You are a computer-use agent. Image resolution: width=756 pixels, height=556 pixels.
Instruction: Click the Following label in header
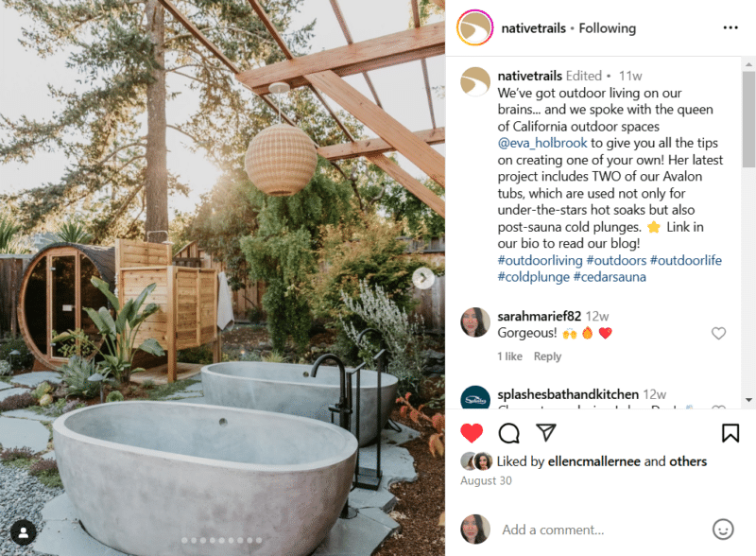coord(607,28)
